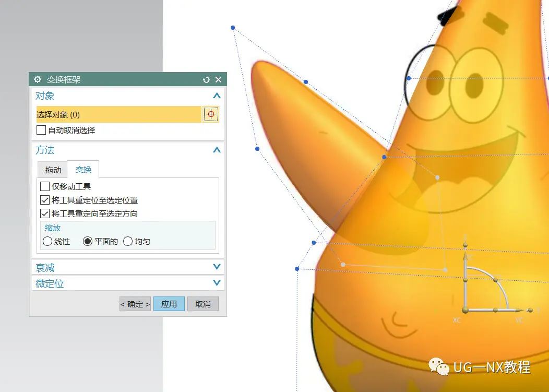This screenshot has width=549, height=392.
Task: Click the cage point at the arm-body junction
Action: click(384, 157)
